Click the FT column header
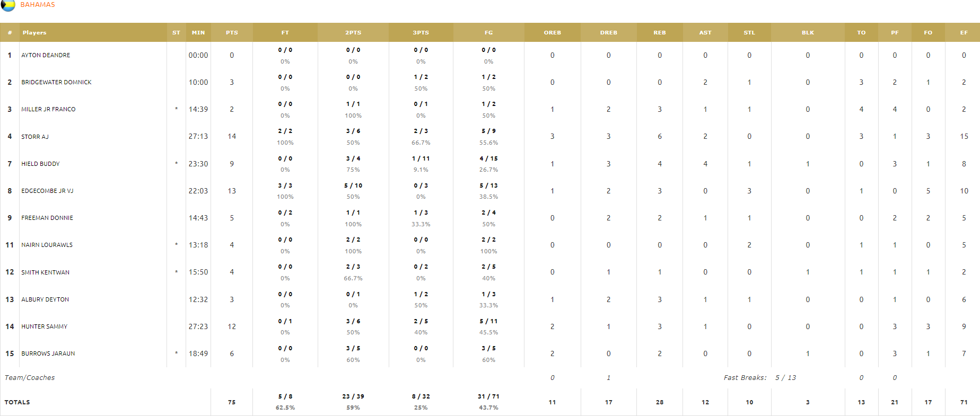The width and height of the screenshot is (980, 416). (x=285, y=32)
